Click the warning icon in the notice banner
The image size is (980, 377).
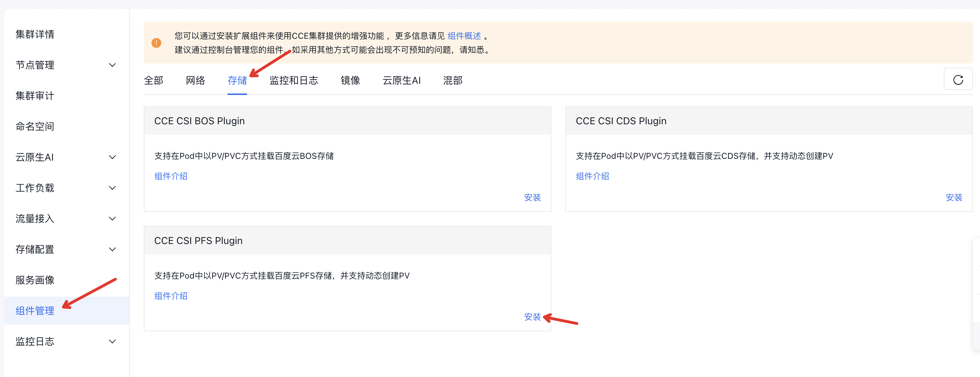tap(156, 43)
